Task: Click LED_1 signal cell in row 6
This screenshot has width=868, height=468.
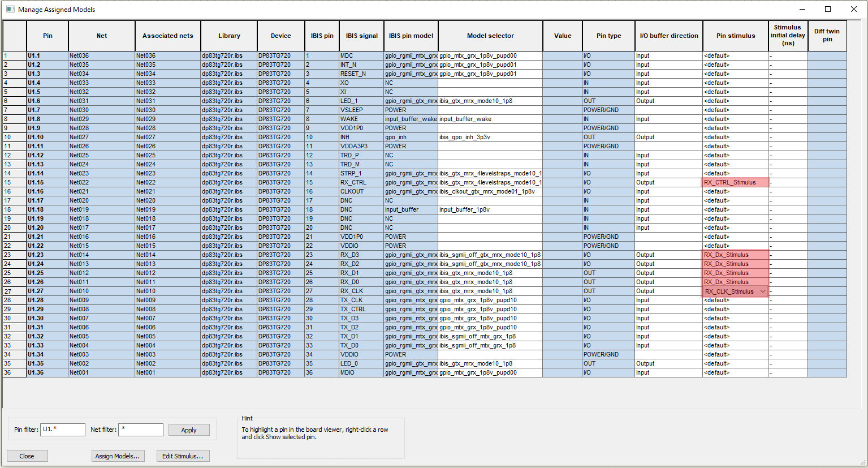Action: click(362, 101)
